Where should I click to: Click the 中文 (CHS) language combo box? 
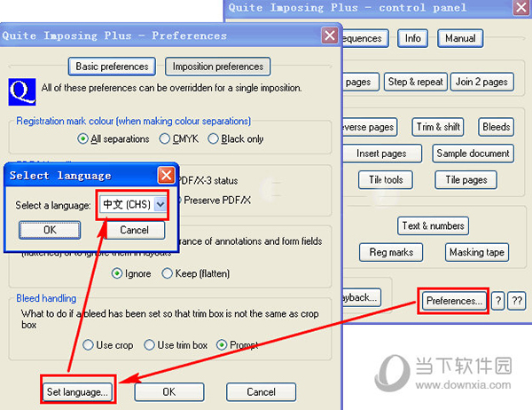tap(133, 204)
